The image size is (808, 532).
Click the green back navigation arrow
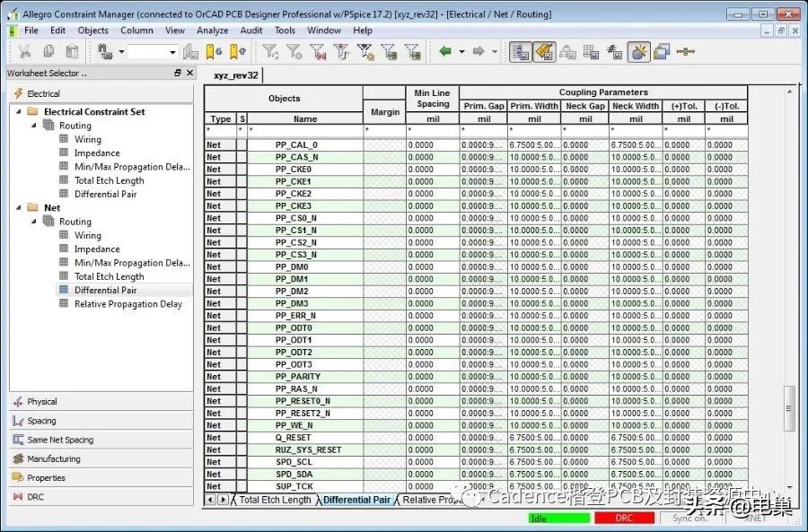[x=444, y=51]
